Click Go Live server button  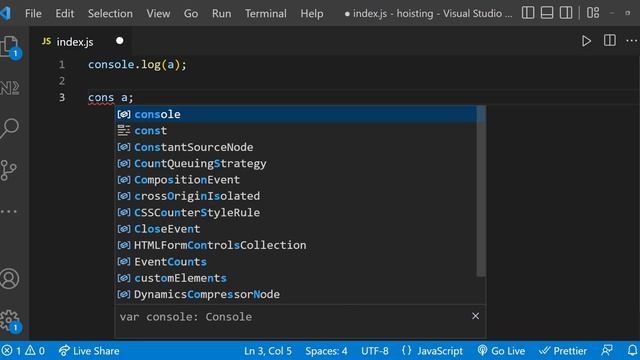tap(501, 351)
